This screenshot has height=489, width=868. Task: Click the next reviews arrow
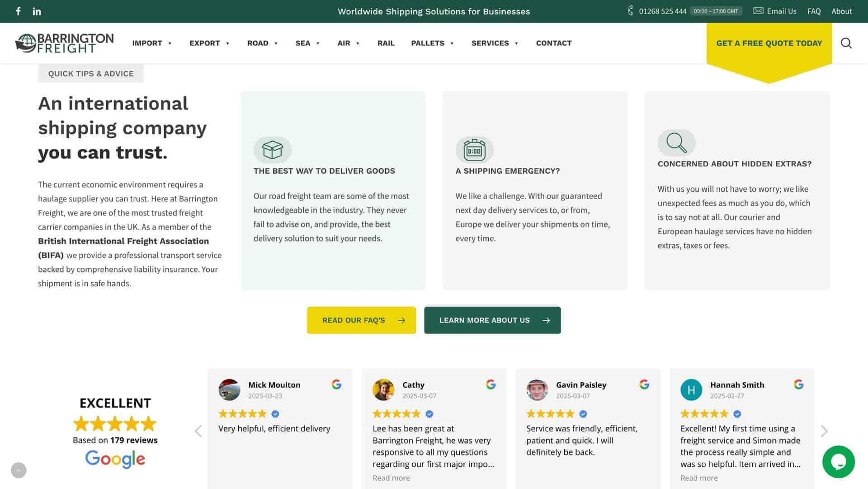[x=824, y=431]
